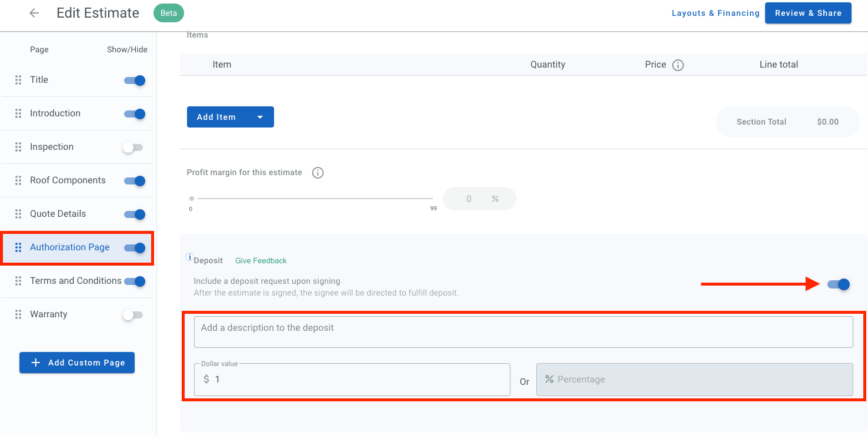Image resolution: width=868 pixels, height=436 pixels.
Task: Click the profit margin info icon
Action: click(318, 173)
